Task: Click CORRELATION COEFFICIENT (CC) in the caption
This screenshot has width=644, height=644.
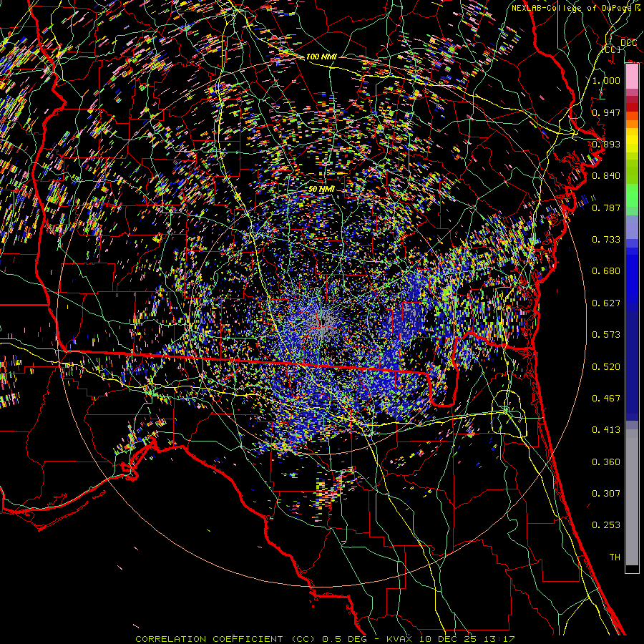Action: [x=225, y=639]
